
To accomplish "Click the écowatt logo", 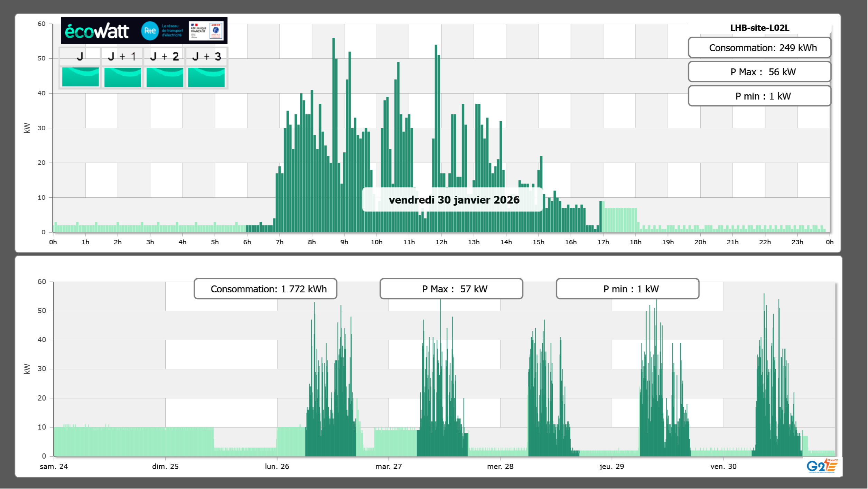I will tap(97, 31).
